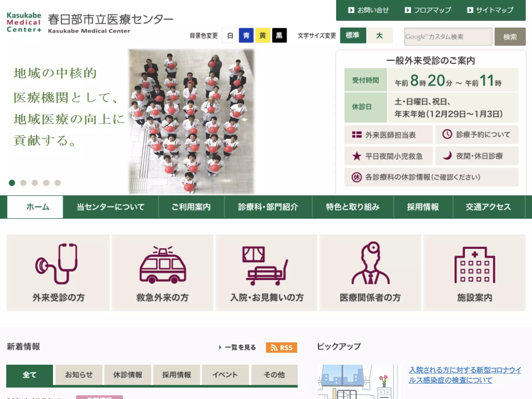Click the Google custom search field
The width and height of the screenshot is (532, 399).
click(448, 37)
